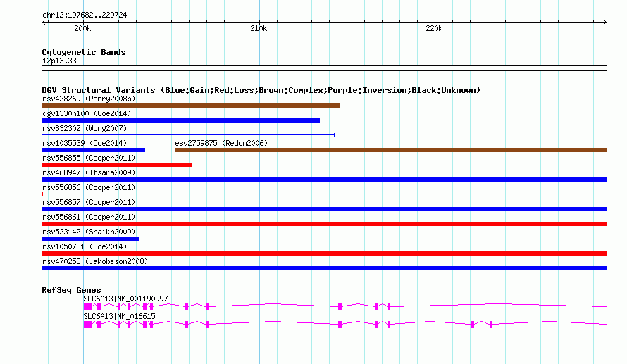The image size is (627, 364).
Task: Click the red nsv1050781 variant bar
Action: (x=324, y=253)
